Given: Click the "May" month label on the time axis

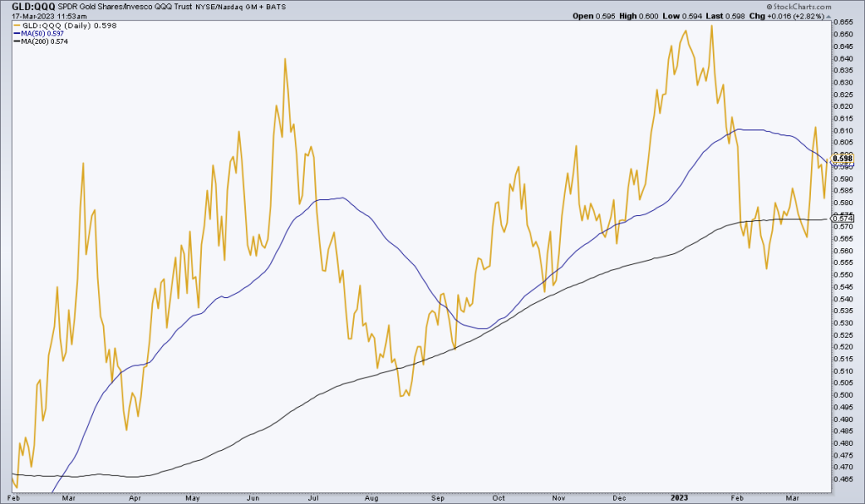Looking at the screenshot, I should (x=193, y=498).
